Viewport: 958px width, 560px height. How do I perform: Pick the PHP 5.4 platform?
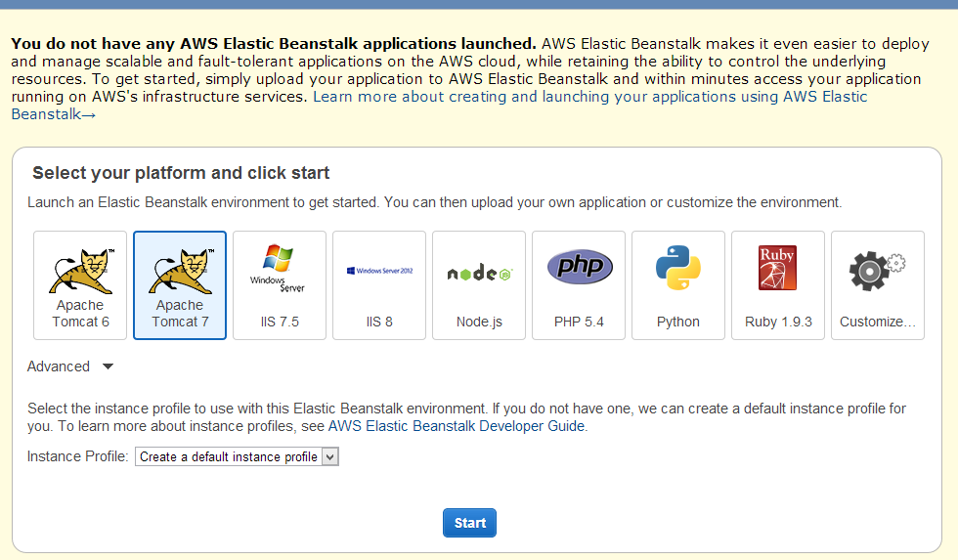pyautogui.click(x=578, y=285)
